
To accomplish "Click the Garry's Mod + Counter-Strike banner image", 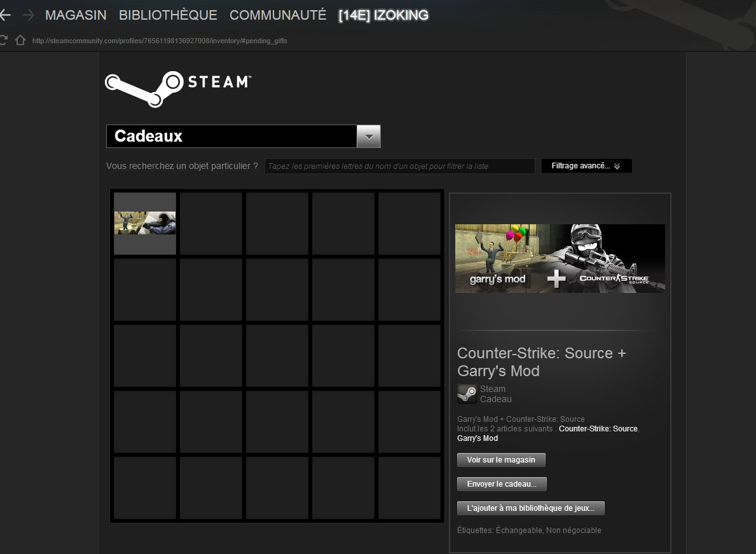I will (560, 258).
